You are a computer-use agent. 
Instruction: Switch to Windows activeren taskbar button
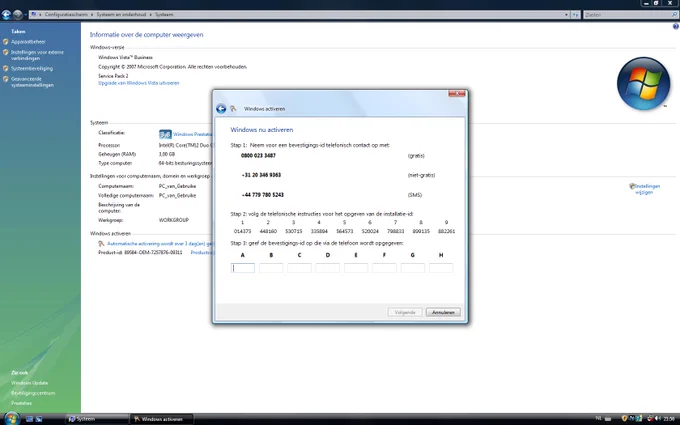[161, 419]
